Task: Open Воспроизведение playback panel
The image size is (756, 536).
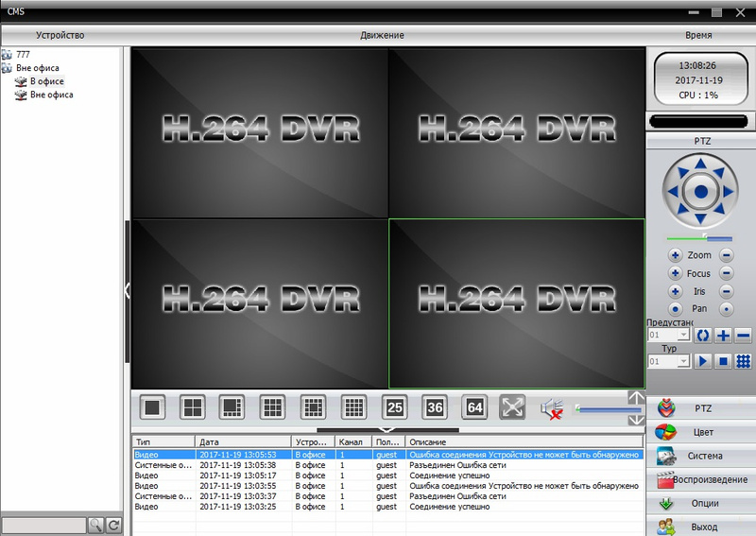Action: coord(701,479)
